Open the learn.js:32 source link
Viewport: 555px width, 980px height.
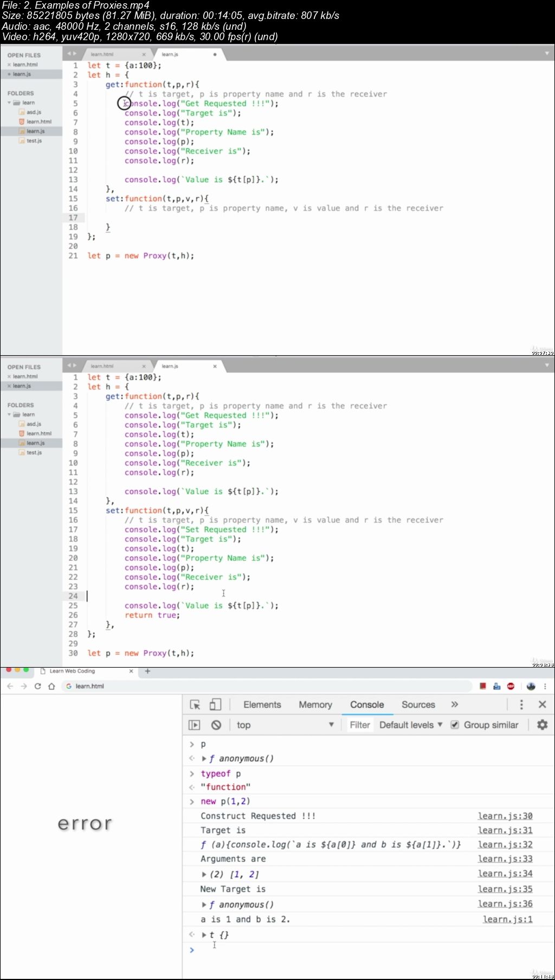pyautogui.click(x=505, y=844)
